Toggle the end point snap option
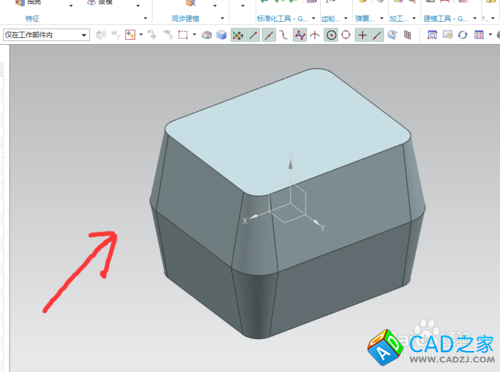Viewport: 500px width, 372px height. (x=253, y=35)
